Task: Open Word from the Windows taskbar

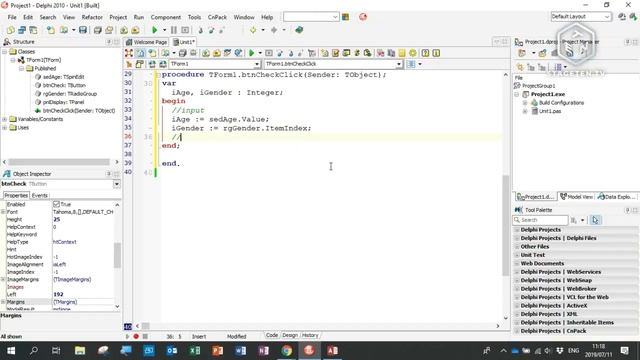Action: [240, 351]
